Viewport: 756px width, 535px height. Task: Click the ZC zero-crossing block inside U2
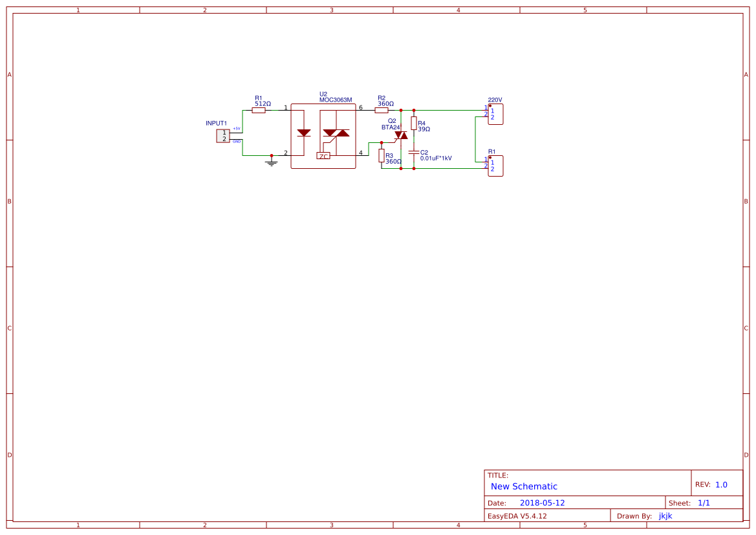click(323, 156)
